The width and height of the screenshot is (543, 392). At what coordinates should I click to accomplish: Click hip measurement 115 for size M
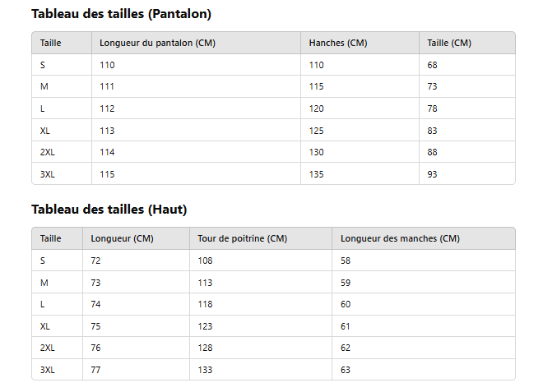(x=317, y=86)
